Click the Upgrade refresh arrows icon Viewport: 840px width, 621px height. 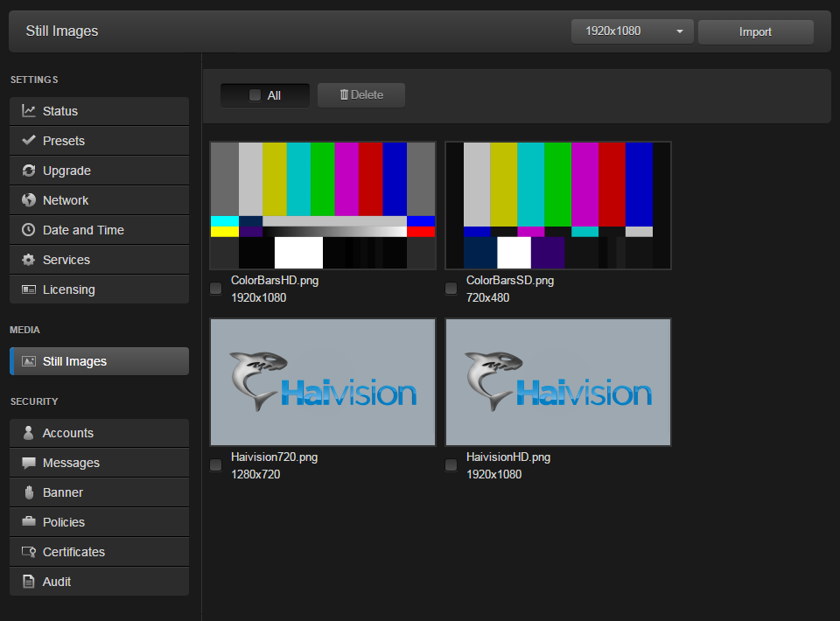[29, 171]
